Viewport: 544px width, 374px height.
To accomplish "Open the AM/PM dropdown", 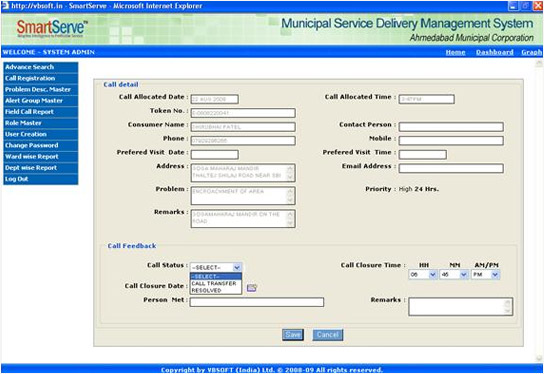I will [x=485, y=275].
